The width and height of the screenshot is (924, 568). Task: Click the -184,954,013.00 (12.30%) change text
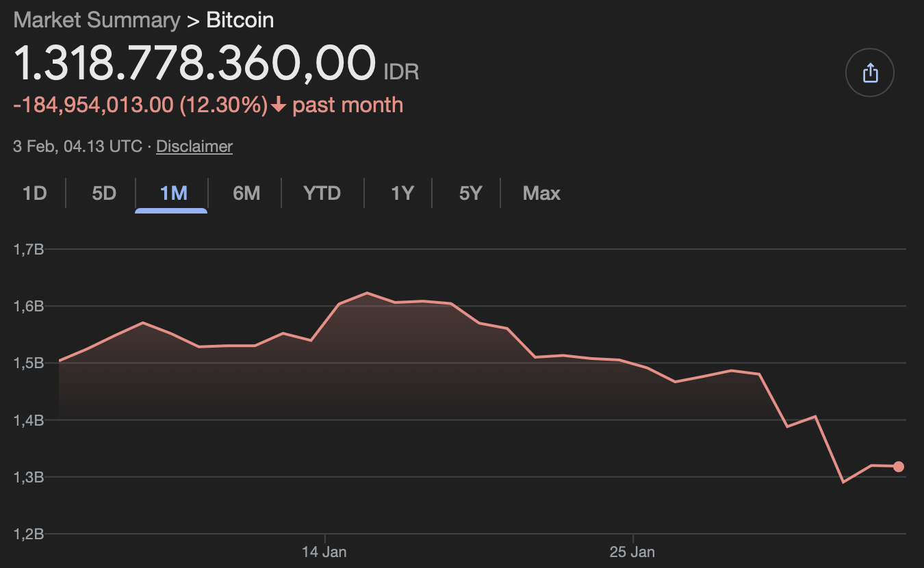[140, 105]
